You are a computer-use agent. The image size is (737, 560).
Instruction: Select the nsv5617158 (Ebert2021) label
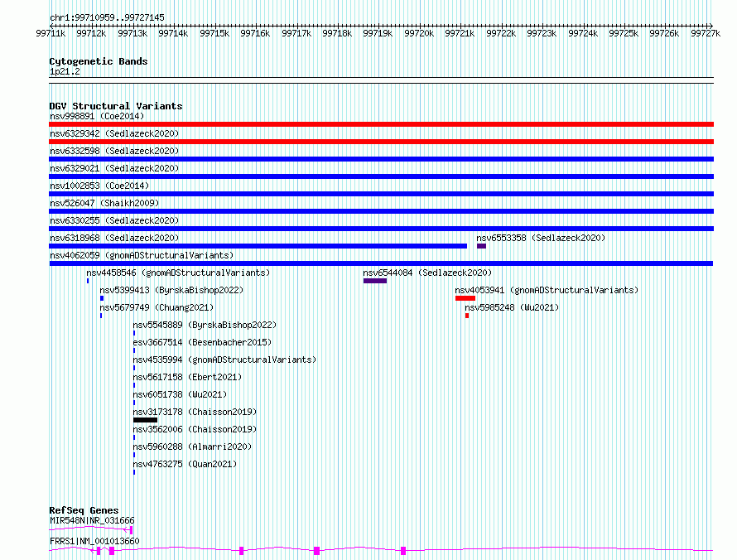[x=187, y=377]
